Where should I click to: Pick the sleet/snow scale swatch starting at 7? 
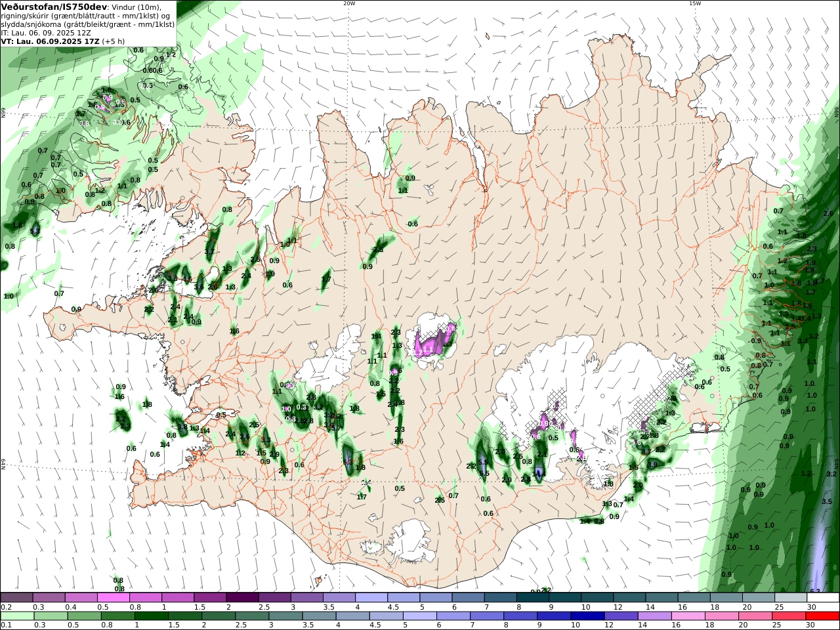click(x=501, y=597)
